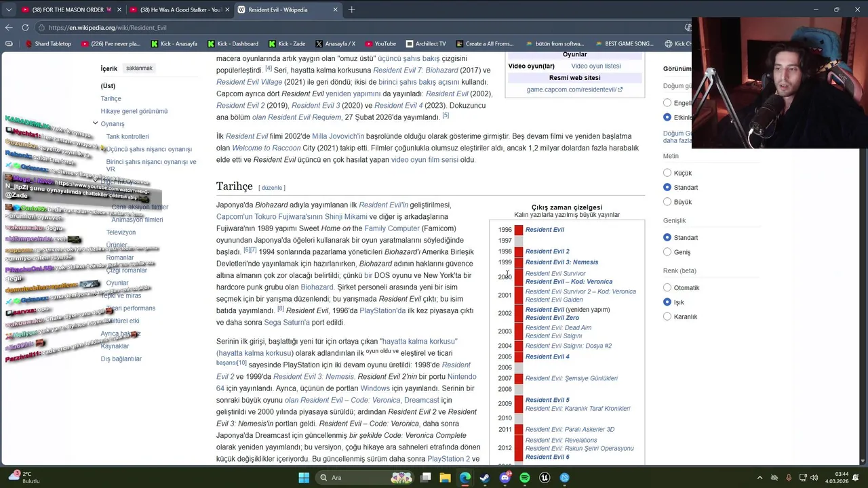Select Işık color mode

pyautogui.click(x=667, y=302)
